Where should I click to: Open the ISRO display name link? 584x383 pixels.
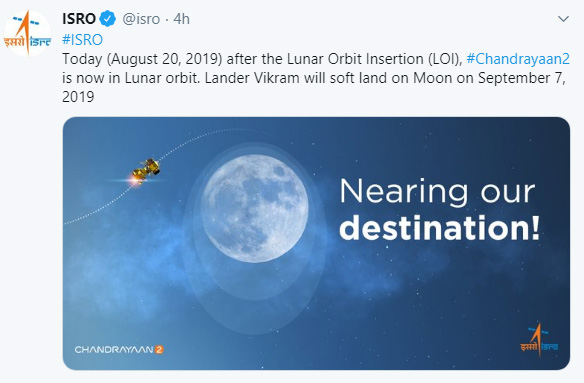79,19
